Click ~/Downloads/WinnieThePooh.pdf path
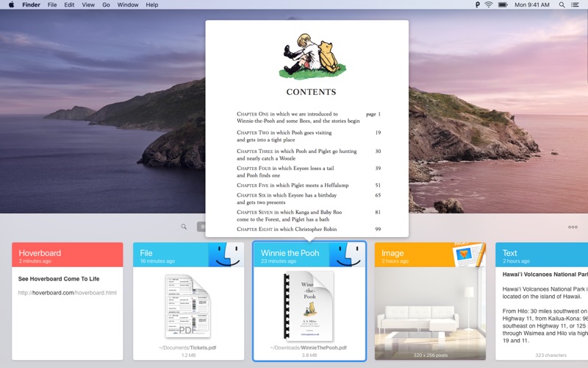Screen dimensions: 588x368 (x=309, y=347)
